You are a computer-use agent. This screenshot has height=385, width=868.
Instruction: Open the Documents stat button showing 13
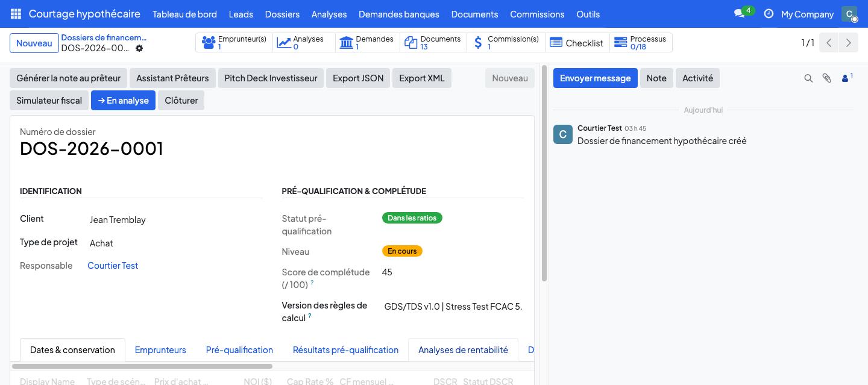433,43
